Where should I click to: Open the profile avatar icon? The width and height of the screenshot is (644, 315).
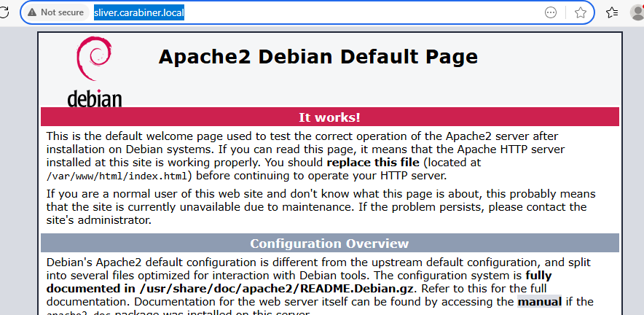point(637,12)
